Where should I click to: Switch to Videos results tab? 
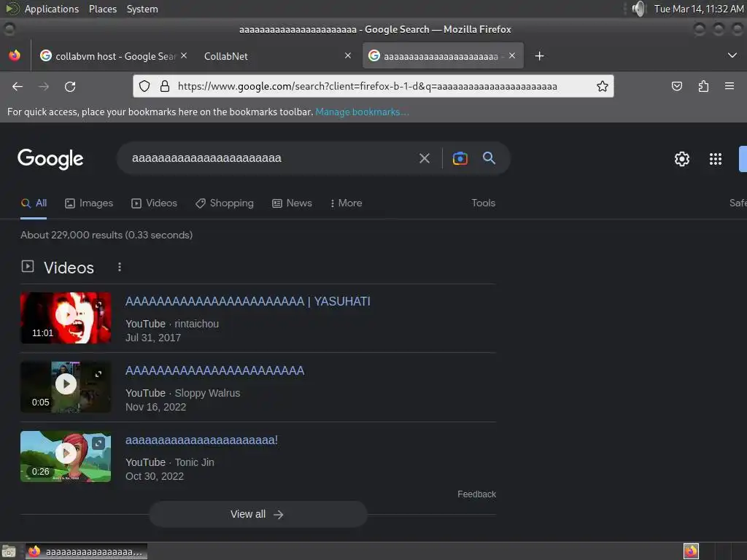tap(155, 203)
